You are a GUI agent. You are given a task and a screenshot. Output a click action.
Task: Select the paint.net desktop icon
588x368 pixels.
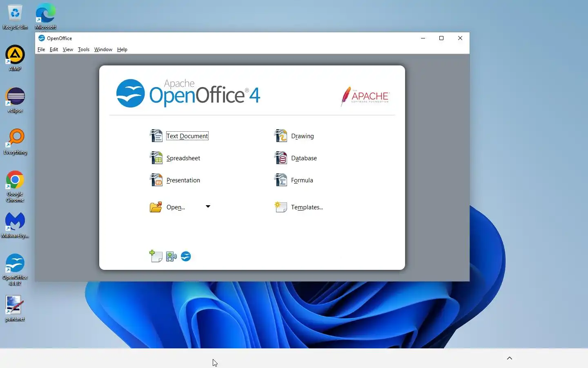click(x=15, y=309)
